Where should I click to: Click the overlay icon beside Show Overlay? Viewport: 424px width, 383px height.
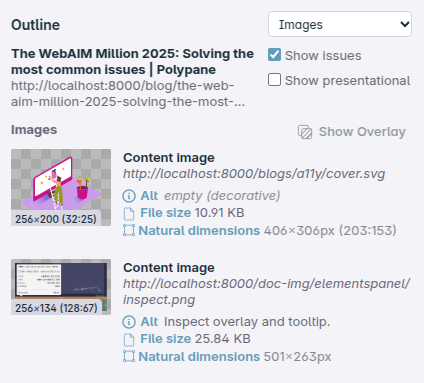pos(305,132)
